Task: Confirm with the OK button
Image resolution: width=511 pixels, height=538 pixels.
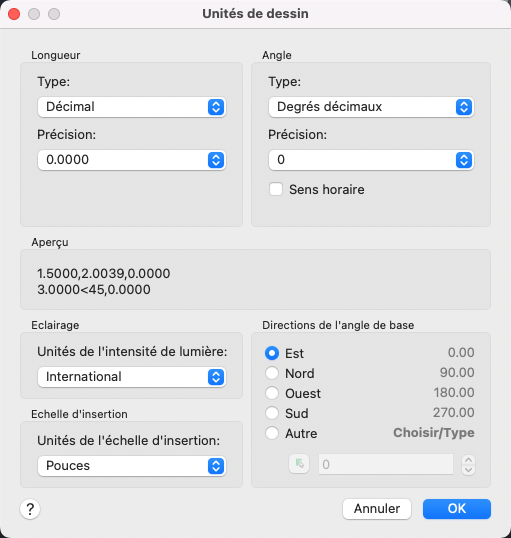Action: point(457,509)
